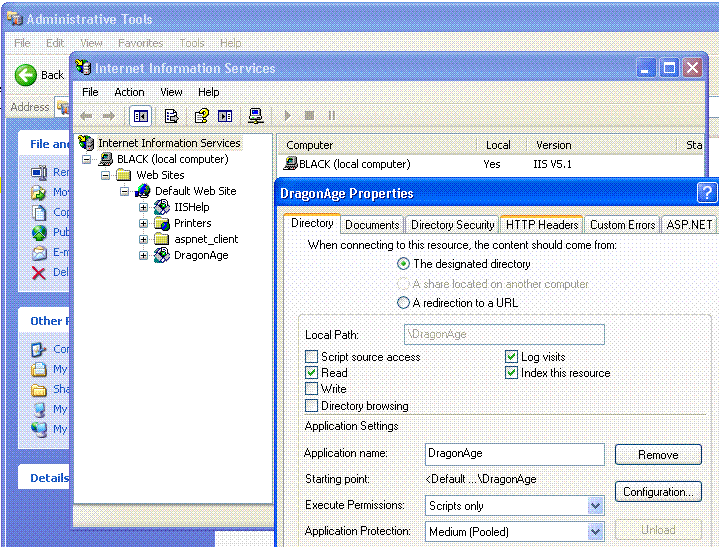
Task: Select the Printers node icon in tree
Action: tap(161, 223)
